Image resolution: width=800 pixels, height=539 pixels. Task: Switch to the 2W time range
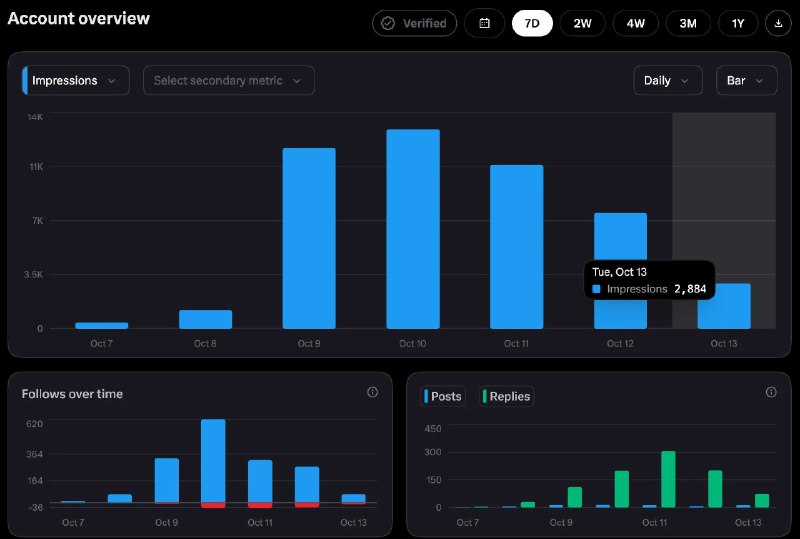(x=582, y=23)
